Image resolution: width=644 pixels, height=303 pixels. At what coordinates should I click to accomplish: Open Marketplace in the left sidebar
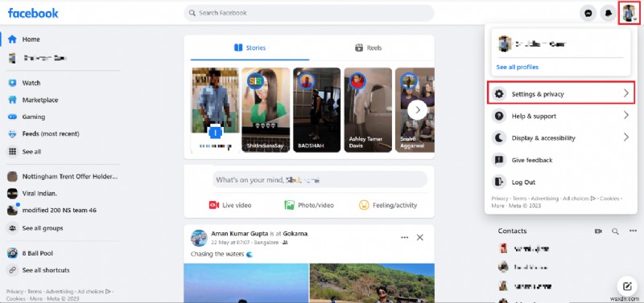pos(39,100)
